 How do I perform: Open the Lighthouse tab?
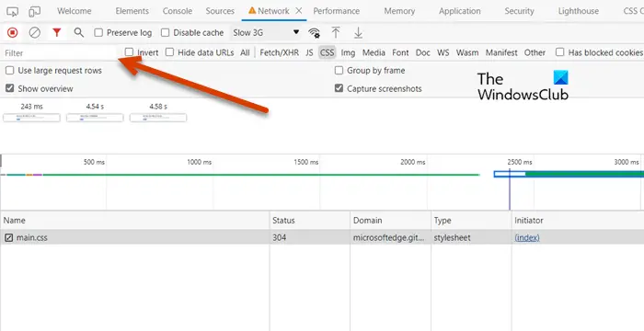(579, 11)
